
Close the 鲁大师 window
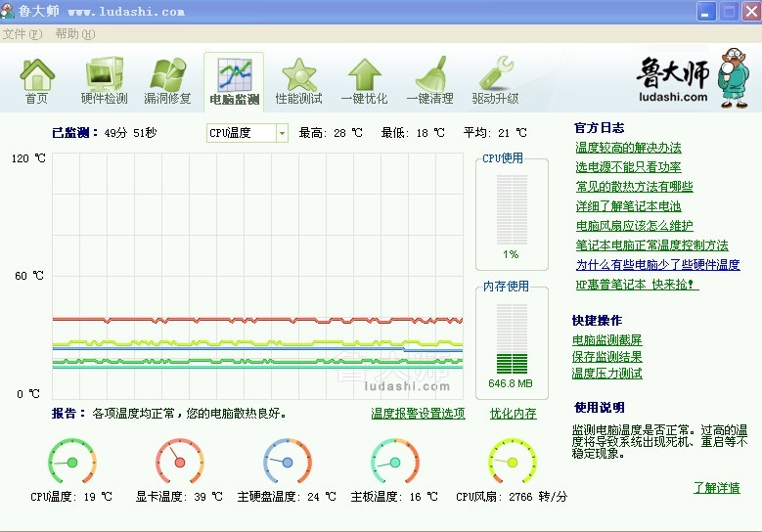click(751, 11)
